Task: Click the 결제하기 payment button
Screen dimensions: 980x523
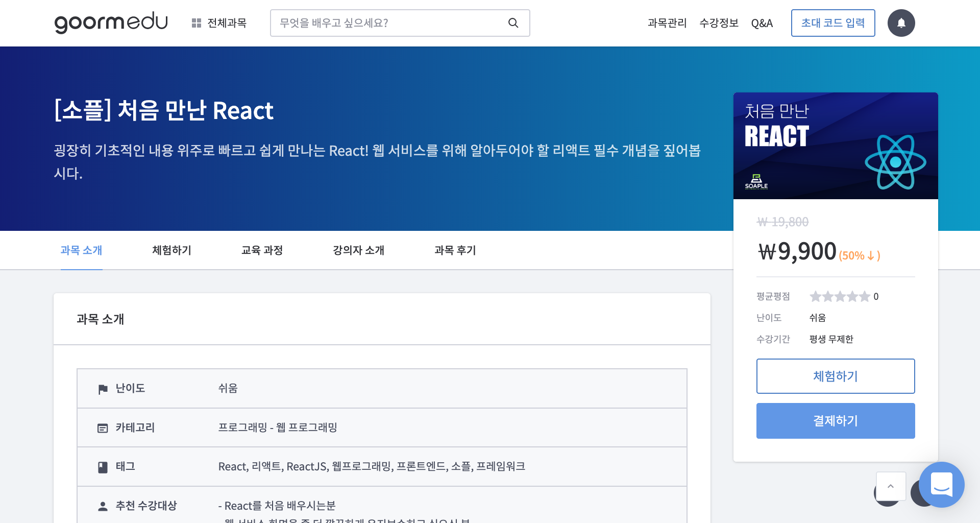Action: pyautogui.click(x=836, y=421)
